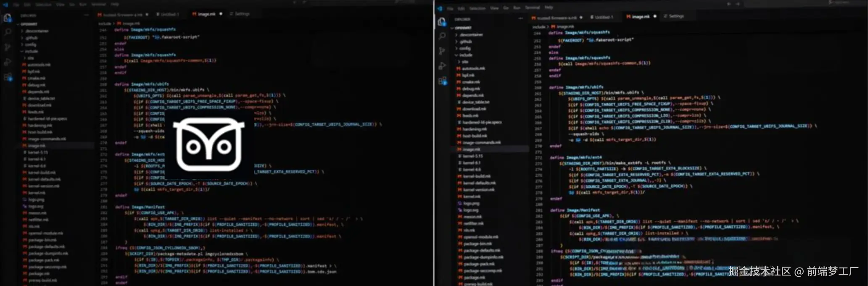Click unsaved dot on trusted-firmware-a.mk tab, right window
Screen dimensions: 868x286
click(581, 17)
